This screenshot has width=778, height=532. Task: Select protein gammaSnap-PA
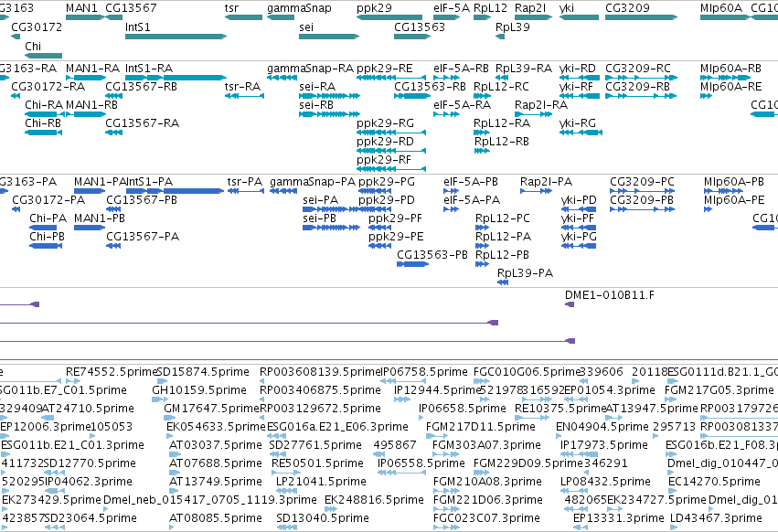(x=283, y=191)
